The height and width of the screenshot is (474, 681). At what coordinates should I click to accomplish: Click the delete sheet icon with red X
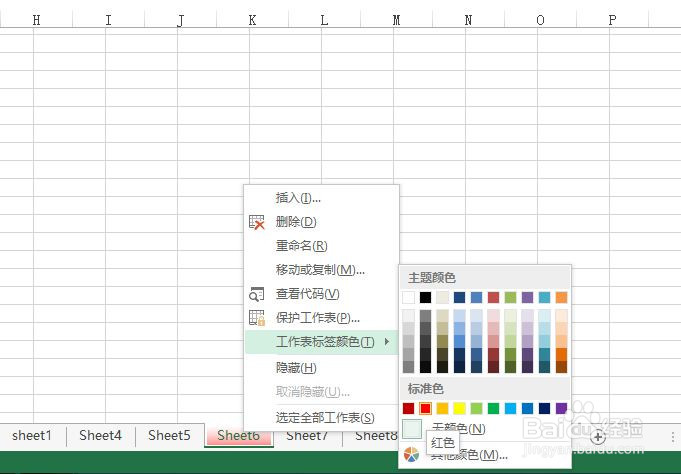[x=257, y=222]
